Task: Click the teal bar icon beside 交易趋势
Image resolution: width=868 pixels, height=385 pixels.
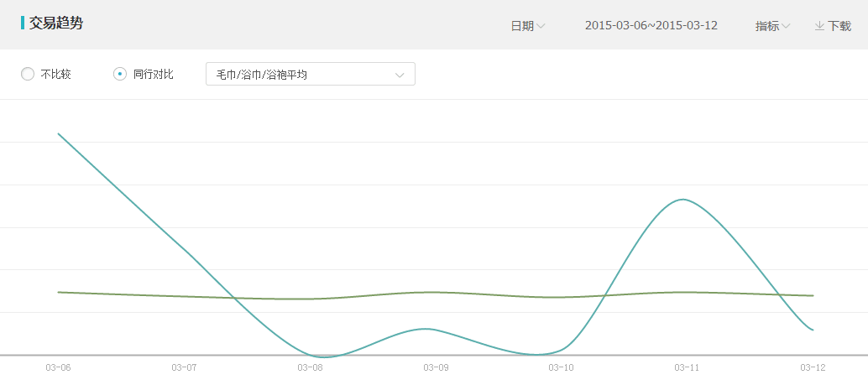Action: [22, 23]
